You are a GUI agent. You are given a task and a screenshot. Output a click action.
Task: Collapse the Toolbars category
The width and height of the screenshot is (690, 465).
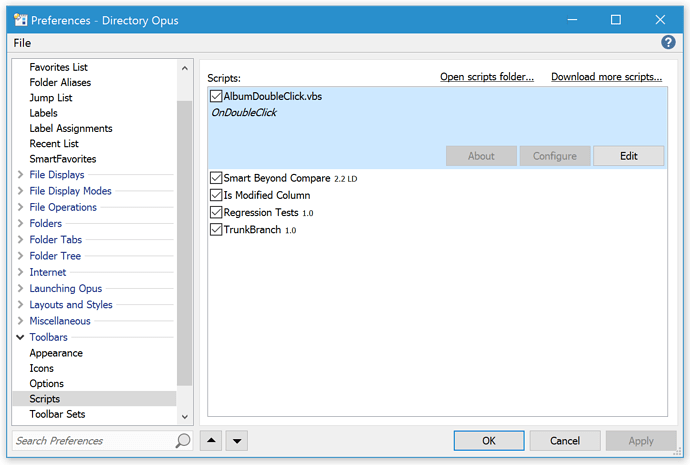click(20, 337)
